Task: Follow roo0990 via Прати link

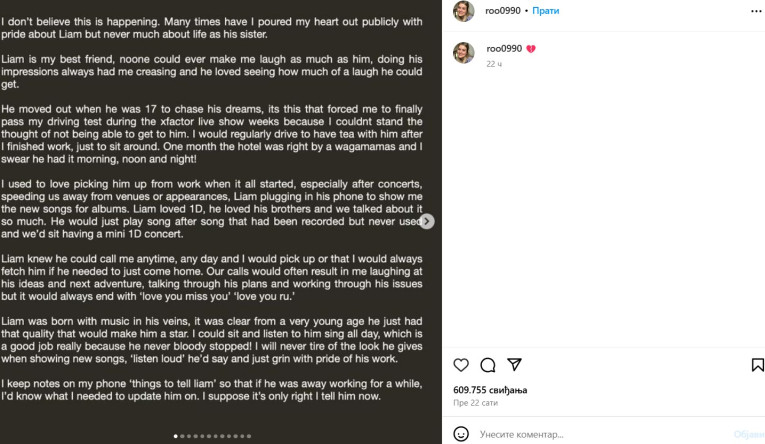Action: (x=545, y=11)
